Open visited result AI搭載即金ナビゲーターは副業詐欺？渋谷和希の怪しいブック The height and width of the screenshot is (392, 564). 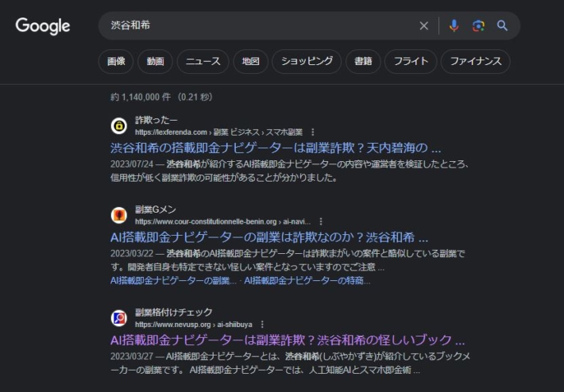click(288, 340)
